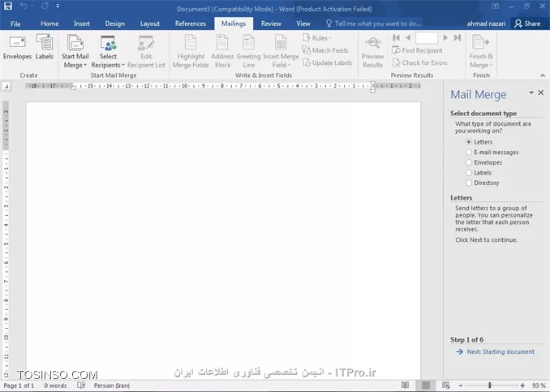Open Labels creation tool

pos(45,47)
